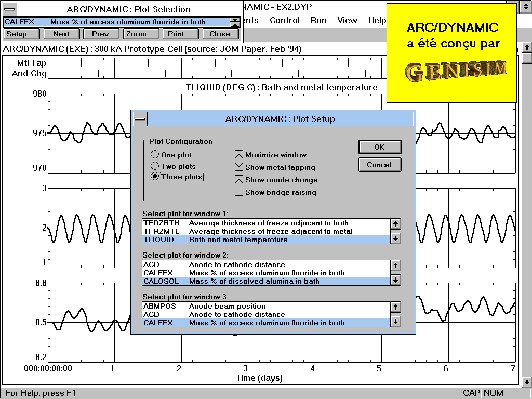Click the Plot Setup dialog title bar

pos(280,119)
